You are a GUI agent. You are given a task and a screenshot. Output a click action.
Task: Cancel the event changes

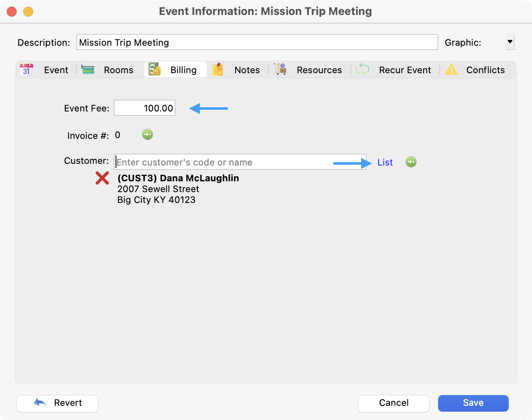(x=393, y=403)
